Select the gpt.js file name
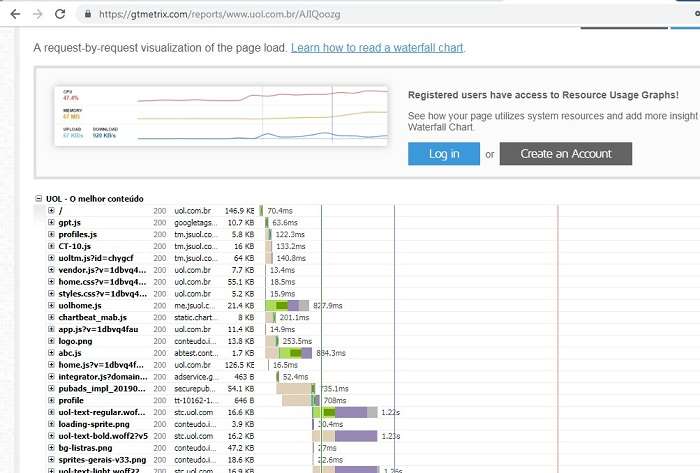 pyautogui.click(x=70, y=223)
